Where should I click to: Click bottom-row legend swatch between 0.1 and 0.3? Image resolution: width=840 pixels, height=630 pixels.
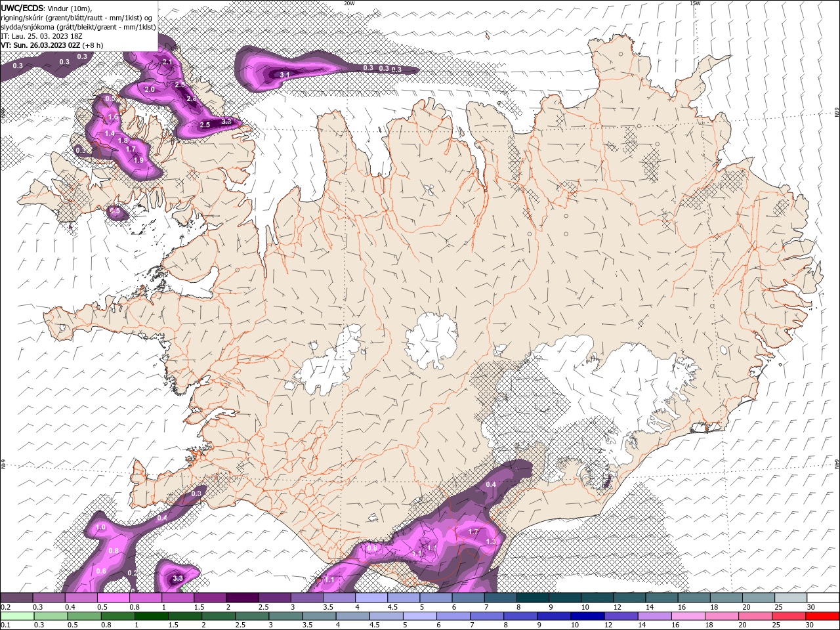click(17, 616)
